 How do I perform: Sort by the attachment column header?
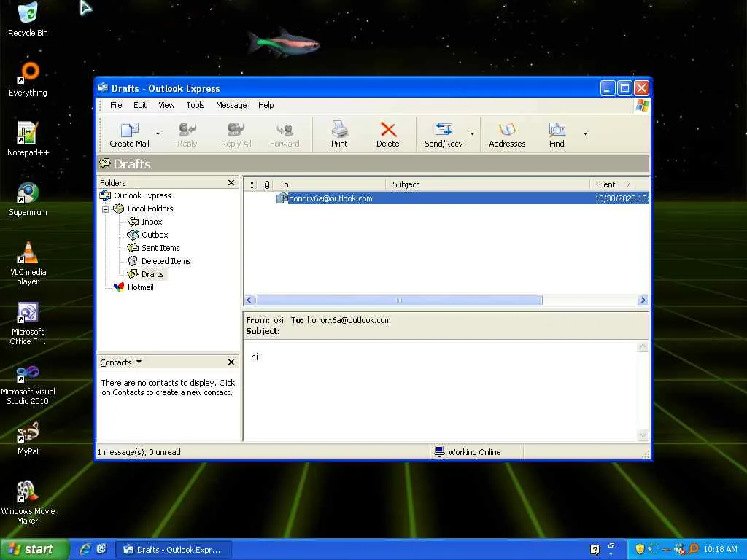[267, 184]
